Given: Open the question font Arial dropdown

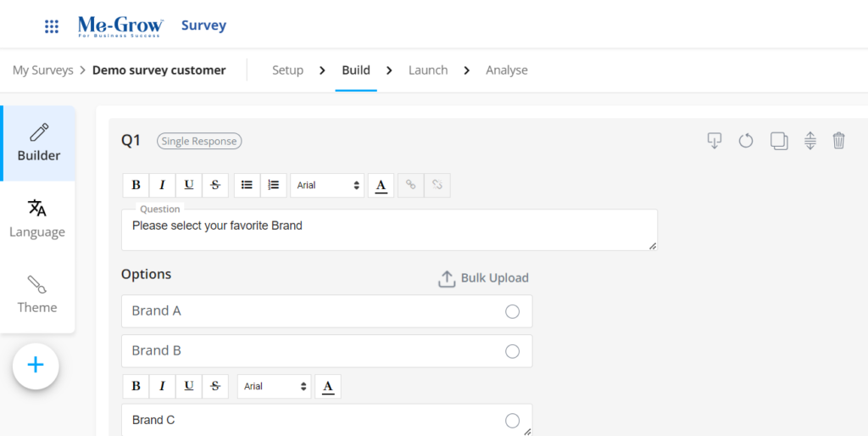Looking at the screenshot, I should pos(327,185).
